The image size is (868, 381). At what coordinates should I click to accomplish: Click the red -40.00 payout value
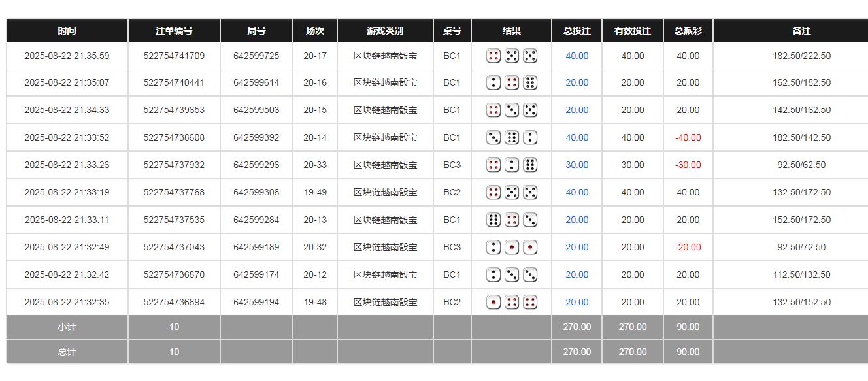[687, 137]
